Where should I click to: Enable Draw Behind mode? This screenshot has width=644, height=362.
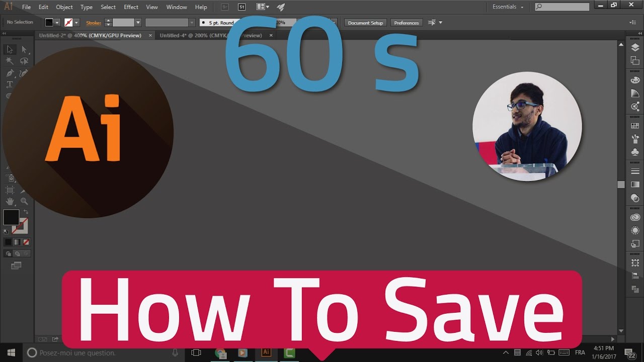pos(17,253)
